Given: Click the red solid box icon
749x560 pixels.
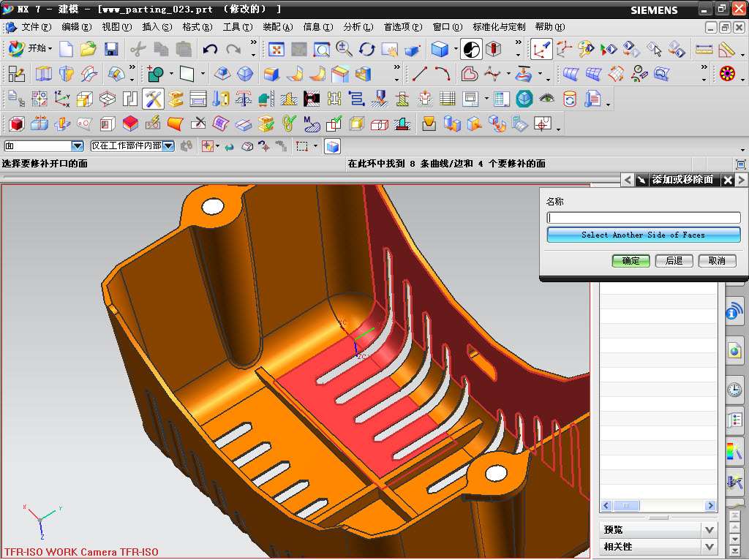Looking at the screenshot, I should tap(17, 124).
